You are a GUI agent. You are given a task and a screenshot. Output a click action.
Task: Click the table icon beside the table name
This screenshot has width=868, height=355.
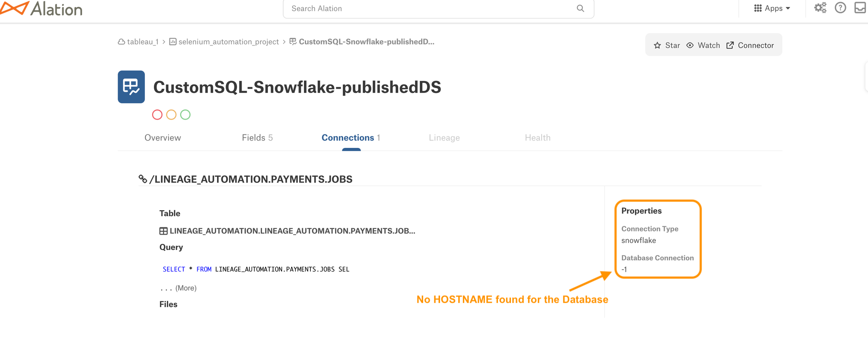tap(163, 231)
